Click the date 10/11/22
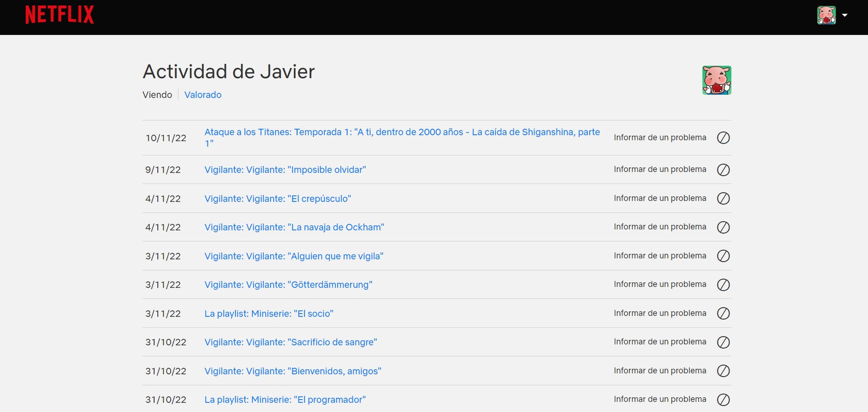Viewport: 868px width, 412px height. point(166,138)
